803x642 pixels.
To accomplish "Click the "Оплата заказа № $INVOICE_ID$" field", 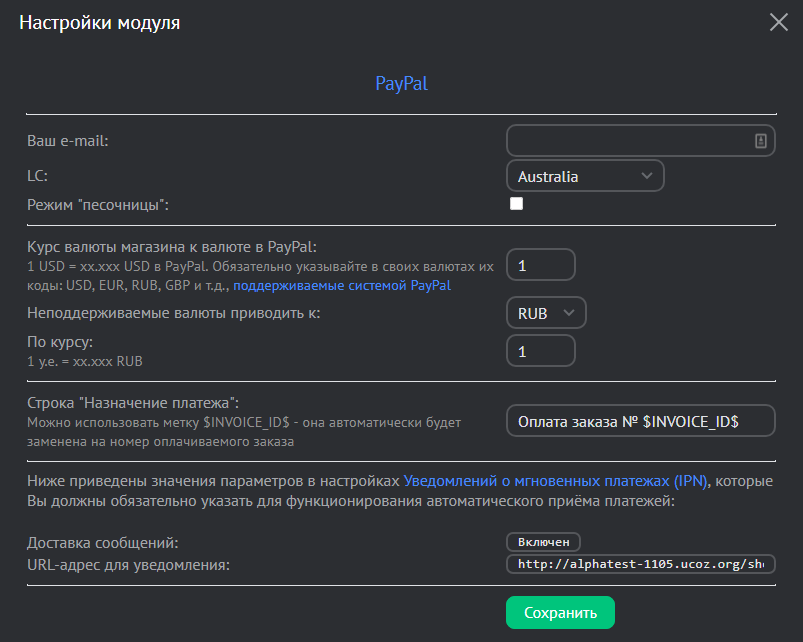I will point(641,421).
